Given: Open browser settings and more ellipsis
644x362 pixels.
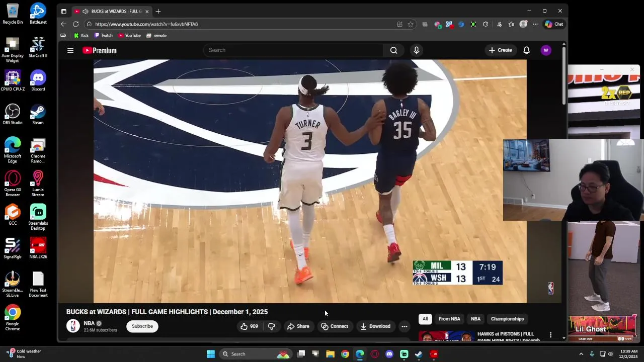Looking at the screenshot, I should pyautogui.click(x=535, y=24).
